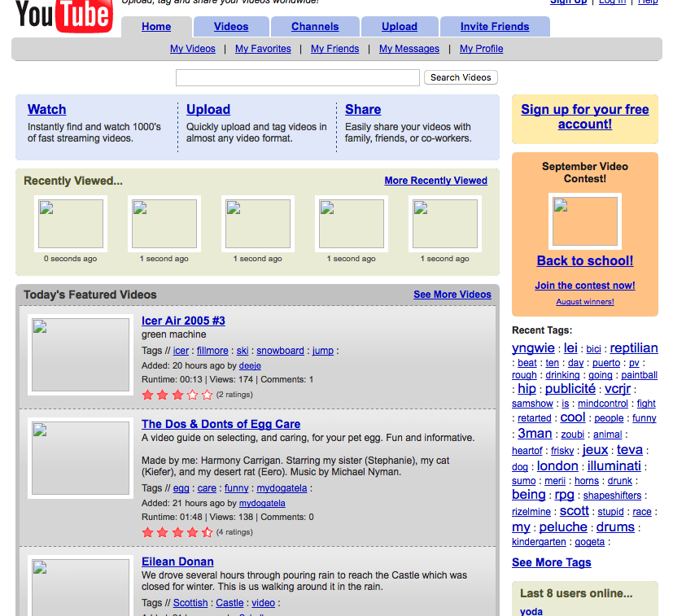This screenshot has width=673, height=616.
Task: Select the yngwie recent tag
Action: pyautogui.click(x=533, y=347)
